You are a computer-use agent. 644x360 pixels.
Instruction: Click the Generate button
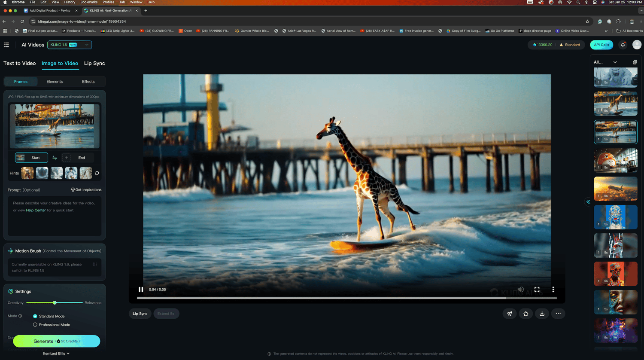(x=57, y=341)
